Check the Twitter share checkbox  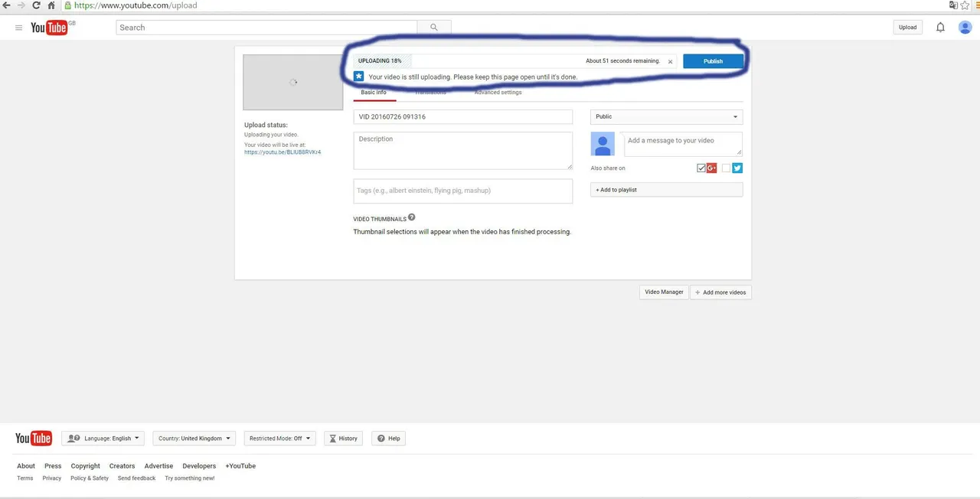pyautogui.click(x=727, y=168)
